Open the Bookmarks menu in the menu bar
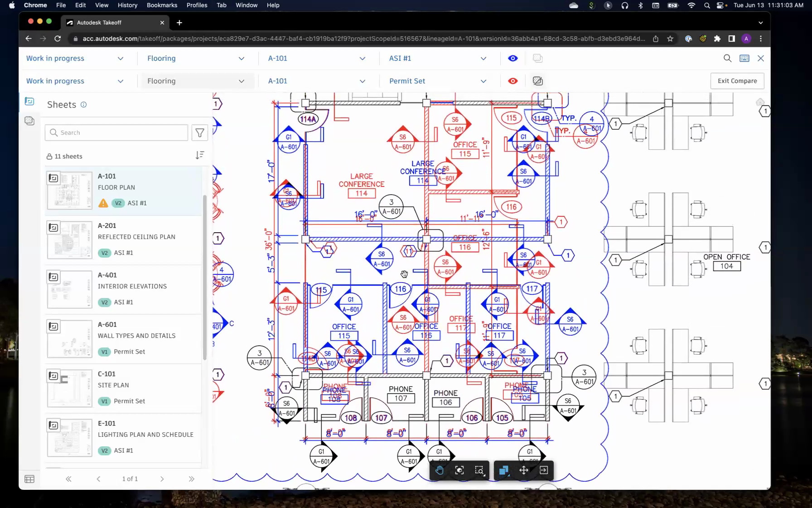 [x=162, y=5]
